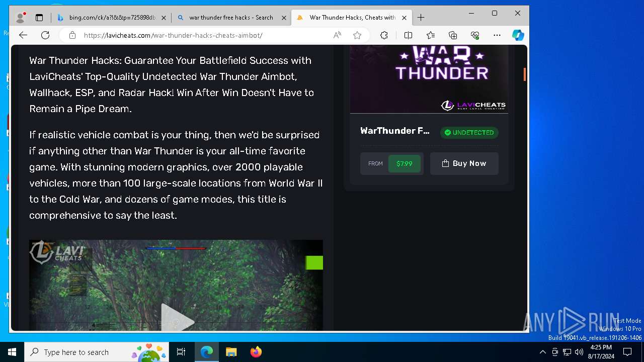Open Collections panel

(453, 35)
